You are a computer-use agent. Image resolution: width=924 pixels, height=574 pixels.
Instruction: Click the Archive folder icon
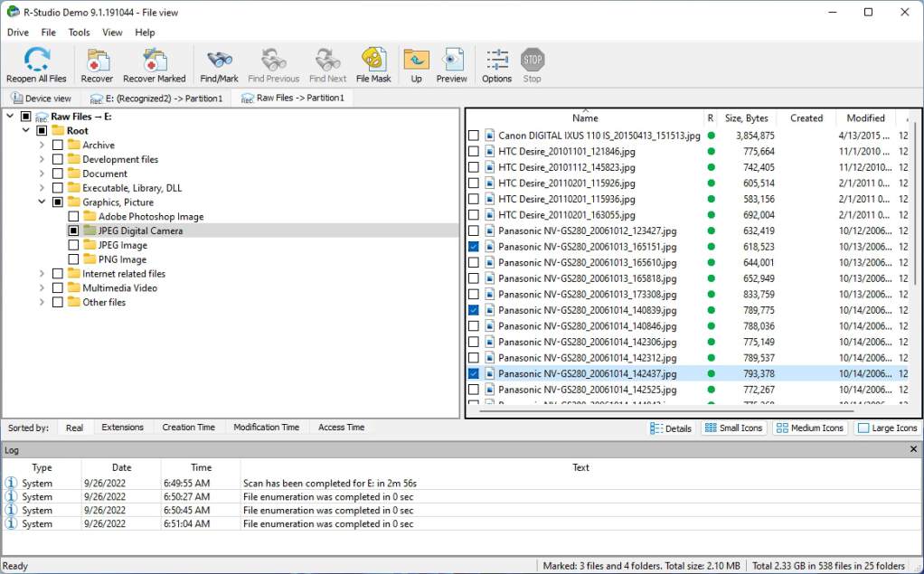coord(73,145)
